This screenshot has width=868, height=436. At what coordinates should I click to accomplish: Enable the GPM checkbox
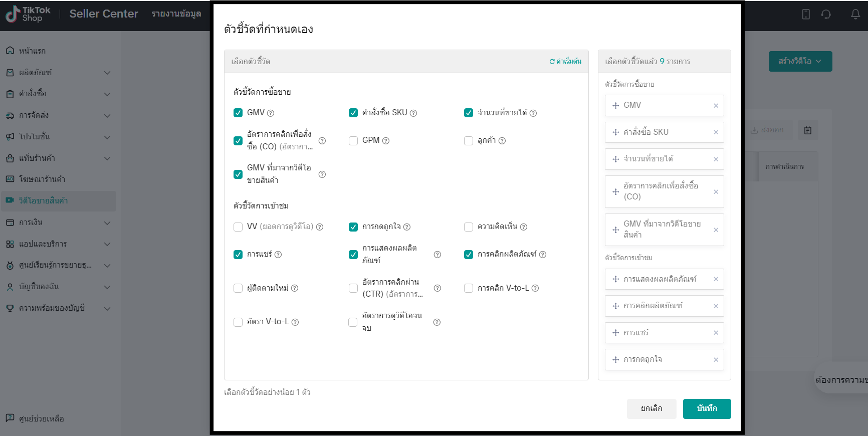[353, 141]
